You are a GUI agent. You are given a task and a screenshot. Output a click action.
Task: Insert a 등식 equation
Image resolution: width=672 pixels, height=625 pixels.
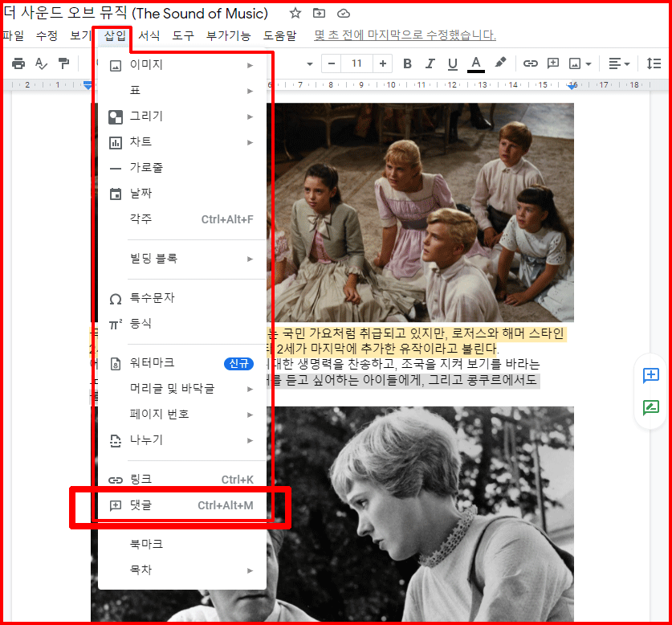pyautogui.click(x=182, y=324)
